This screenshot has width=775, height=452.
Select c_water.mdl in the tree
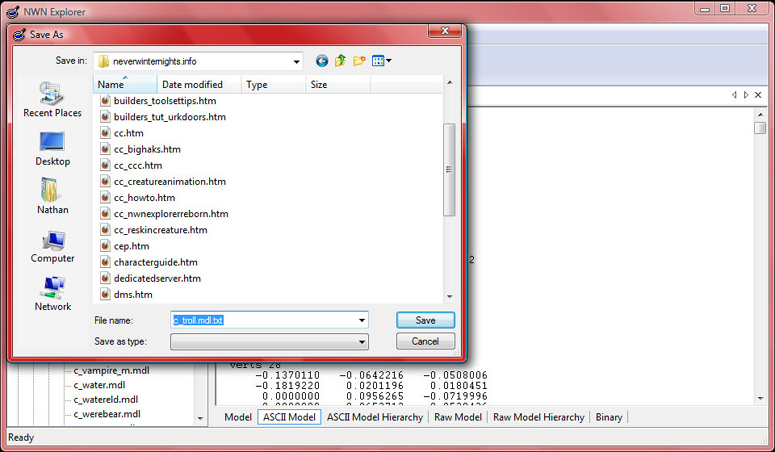click(99, 385)
